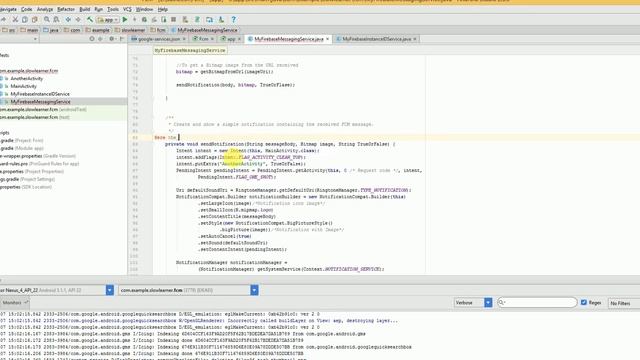Select MainActivity in the project tree

[23, 86]
